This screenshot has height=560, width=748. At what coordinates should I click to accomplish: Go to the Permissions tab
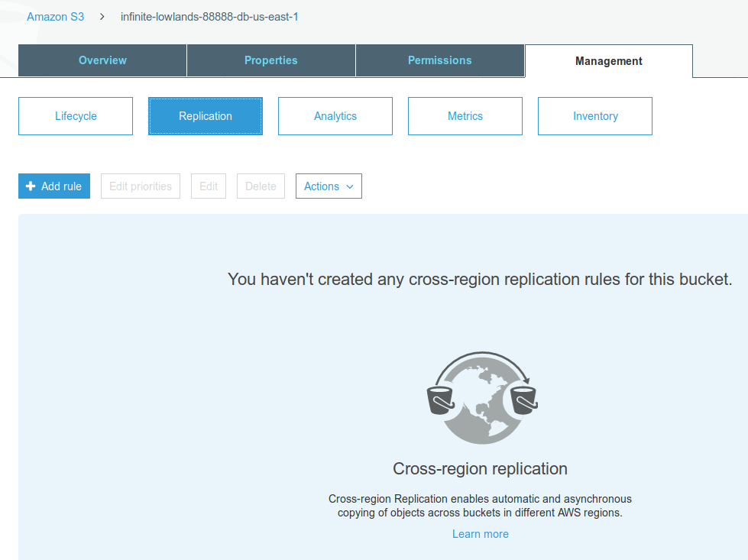[440, 60]
